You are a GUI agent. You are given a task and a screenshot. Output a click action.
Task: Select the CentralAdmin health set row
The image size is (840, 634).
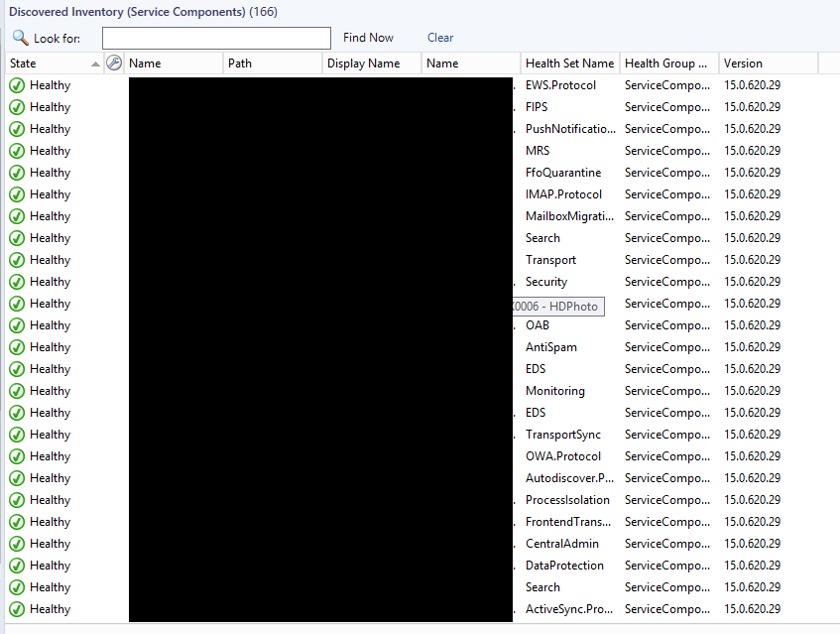[x=561, y=544]
